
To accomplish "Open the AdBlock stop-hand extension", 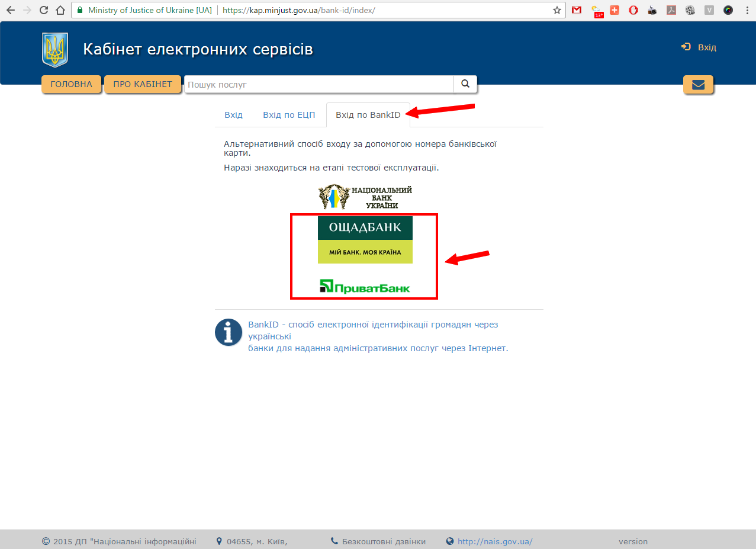I will (x=633, y=10).
